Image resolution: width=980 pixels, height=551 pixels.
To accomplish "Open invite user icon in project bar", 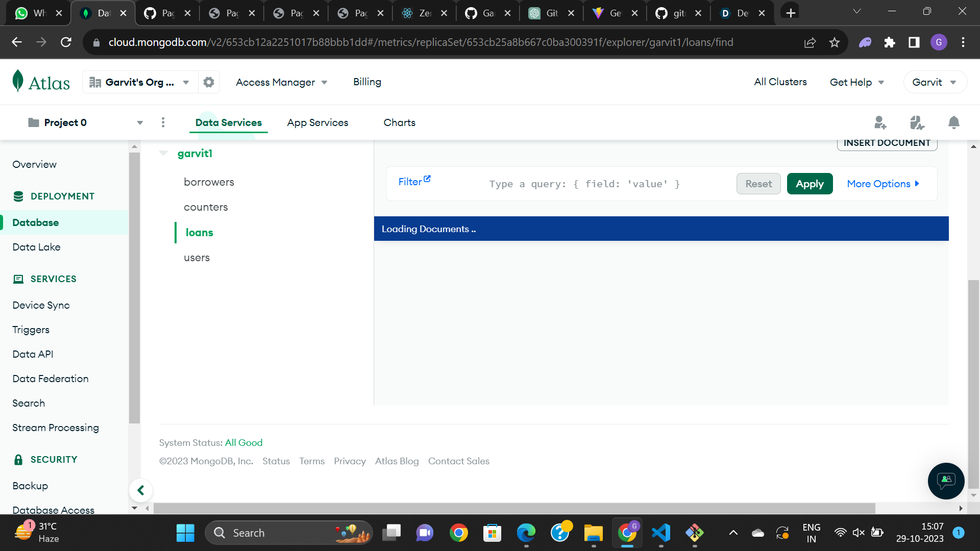I will click(880, 122).
